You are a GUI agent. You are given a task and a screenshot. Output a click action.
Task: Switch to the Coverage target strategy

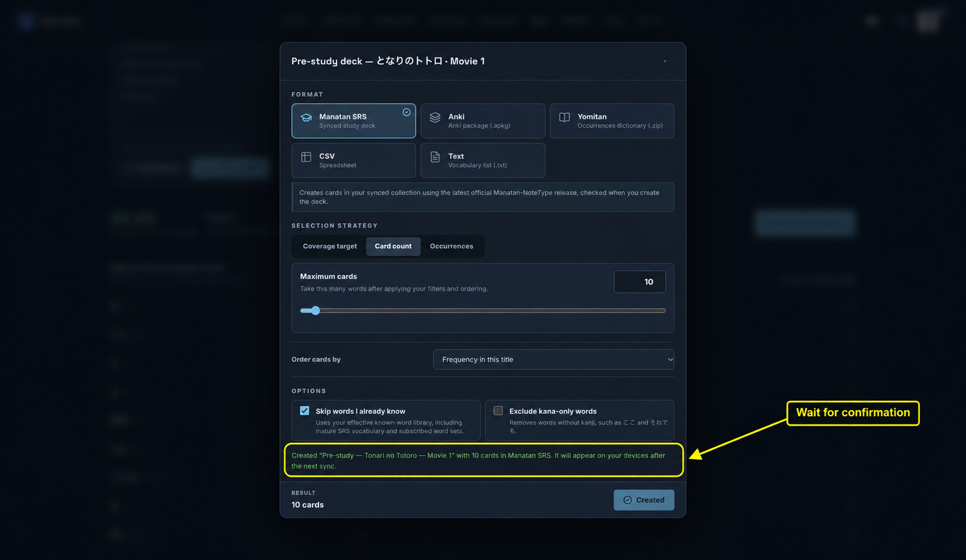tap(330, 246)
